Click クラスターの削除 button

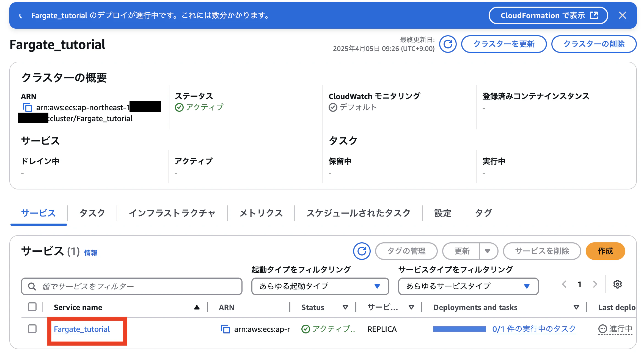pos(594,44)
